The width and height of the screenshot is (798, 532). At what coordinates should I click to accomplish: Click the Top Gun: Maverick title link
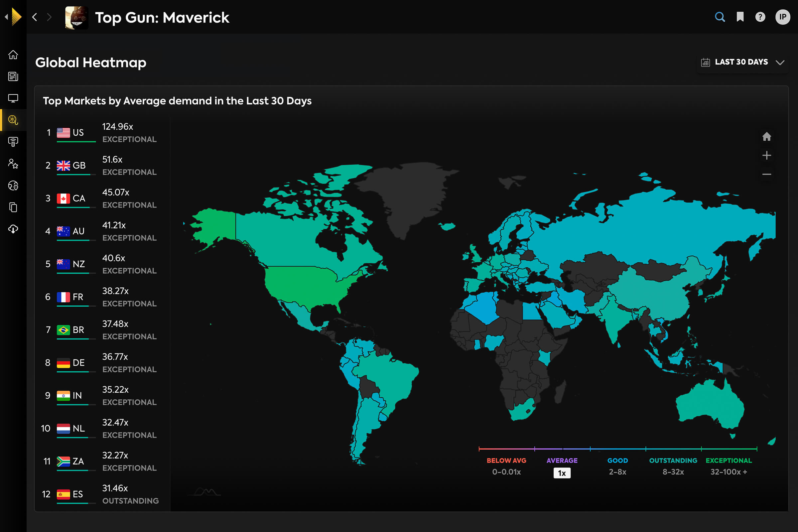coord(162,18)
